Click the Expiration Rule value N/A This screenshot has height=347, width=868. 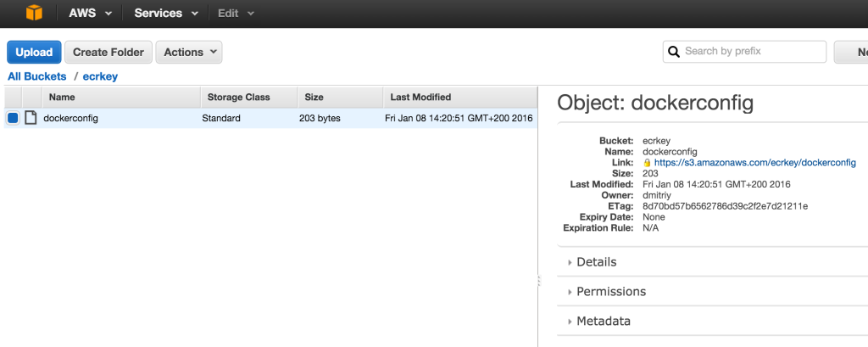tap(651, 228)
